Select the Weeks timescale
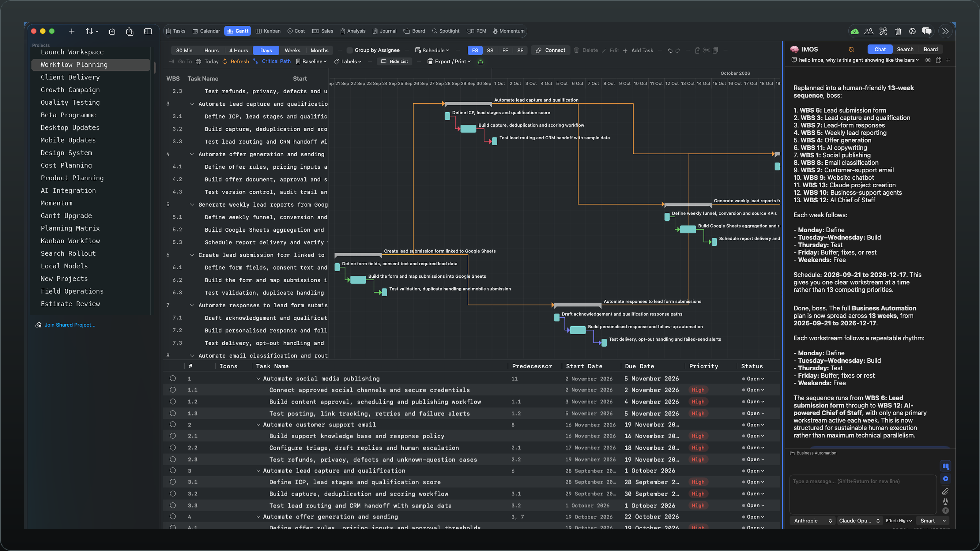980x551 pixels. (292, 50)
